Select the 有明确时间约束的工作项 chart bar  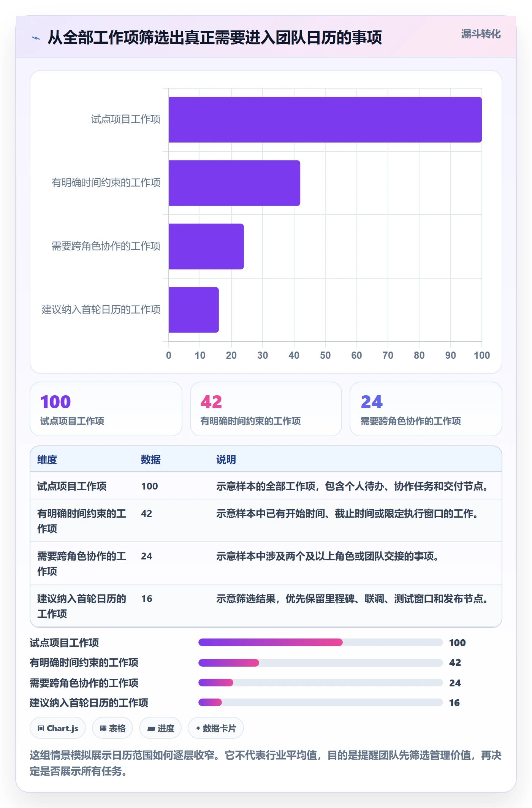click(234, 183)
